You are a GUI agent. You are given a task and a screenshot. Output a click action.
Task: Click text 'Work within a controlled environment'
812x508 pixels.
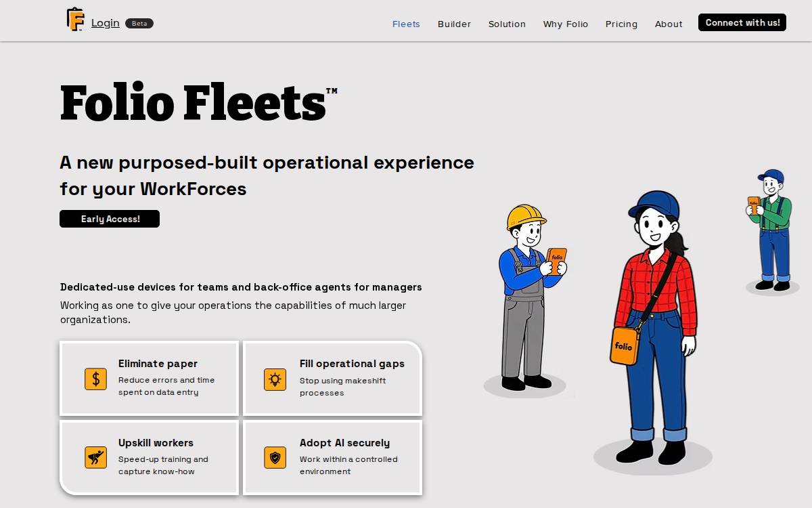click(x=348, y=465)
